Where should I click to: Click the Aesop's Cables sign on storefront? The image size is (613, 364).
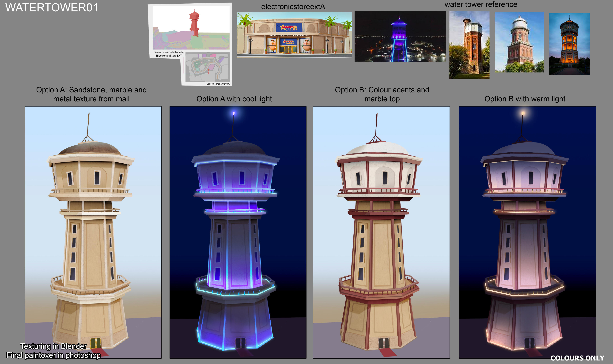pyautogui.click(x=289, y=27)
